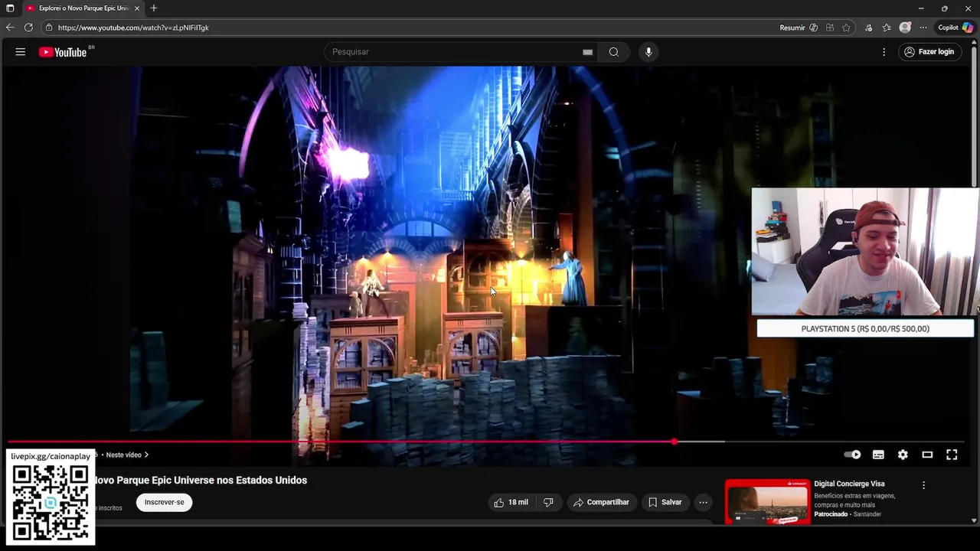Go to the YouTube home logo
The width and height of the screenshot is (980, 551).
click(63, 52)
